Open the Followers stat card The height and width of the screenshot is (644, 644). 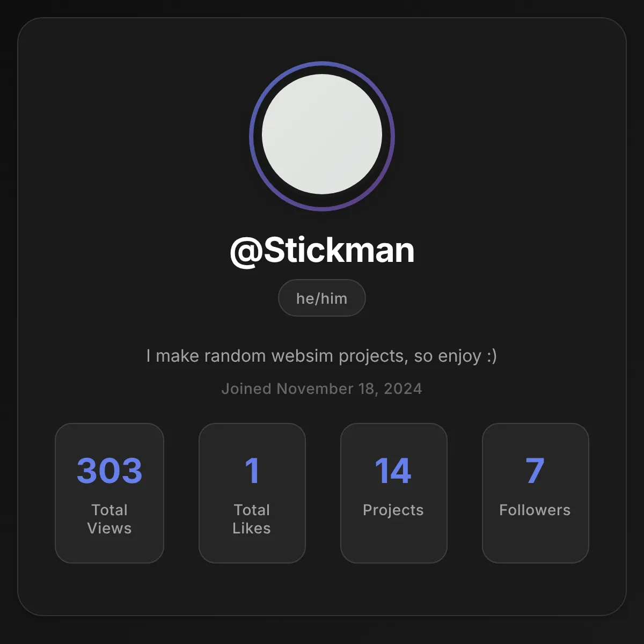(x=536, y=493)
